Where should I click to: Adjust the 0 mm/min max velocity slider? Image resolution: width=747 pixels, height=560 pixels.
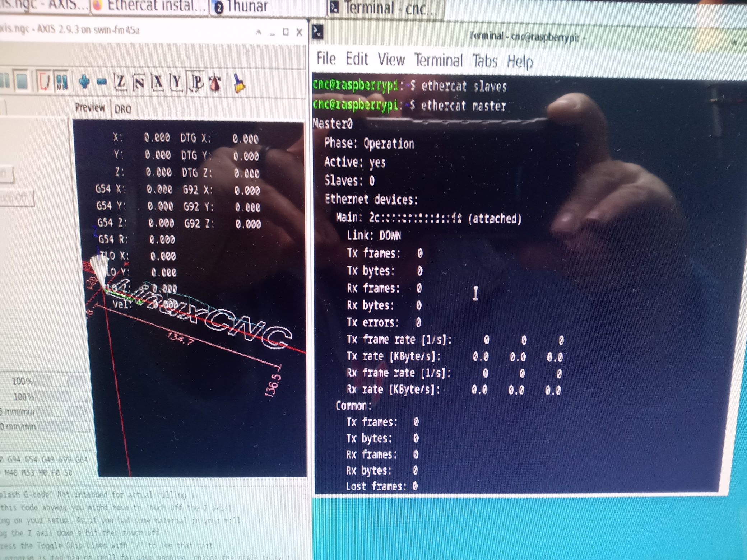point(64,427)
